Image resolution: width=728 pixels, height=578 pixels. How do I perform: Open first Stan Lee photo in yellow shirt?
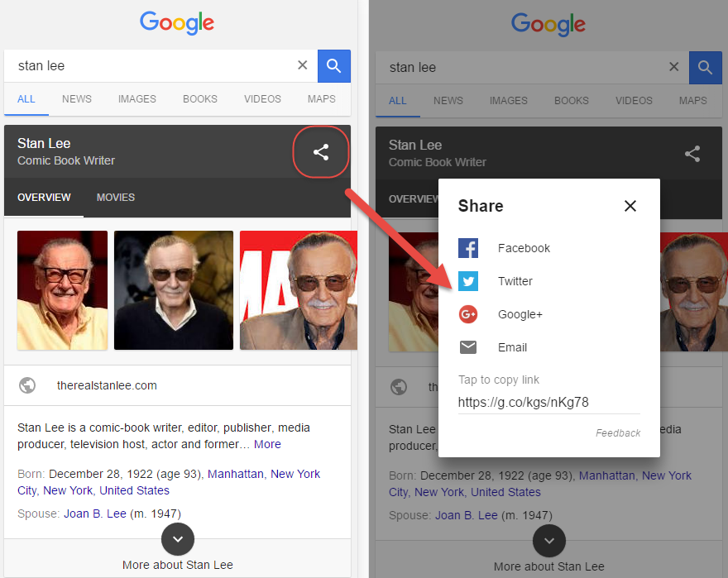click(x=62, y=289)
